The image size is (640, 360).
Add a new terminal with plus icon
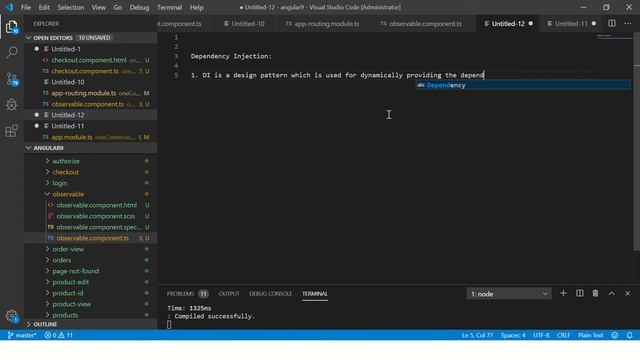tap(563, 293)
